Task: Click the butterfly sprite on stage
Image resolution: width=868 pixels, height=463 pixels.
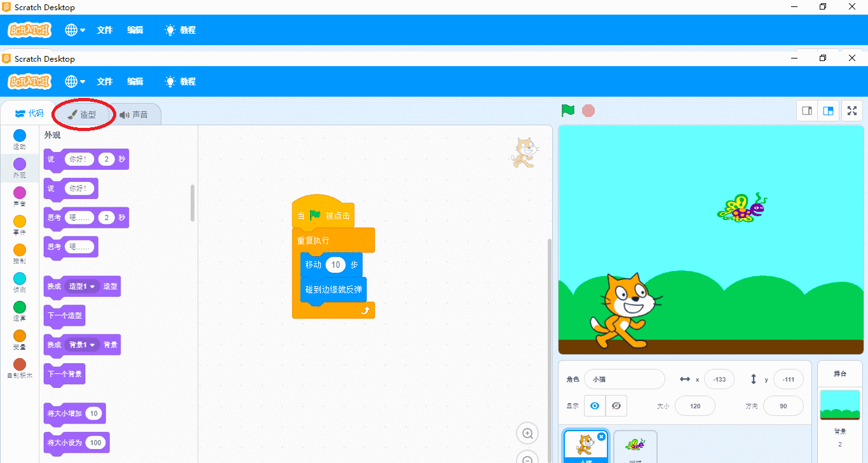Action: coord(742,208)
